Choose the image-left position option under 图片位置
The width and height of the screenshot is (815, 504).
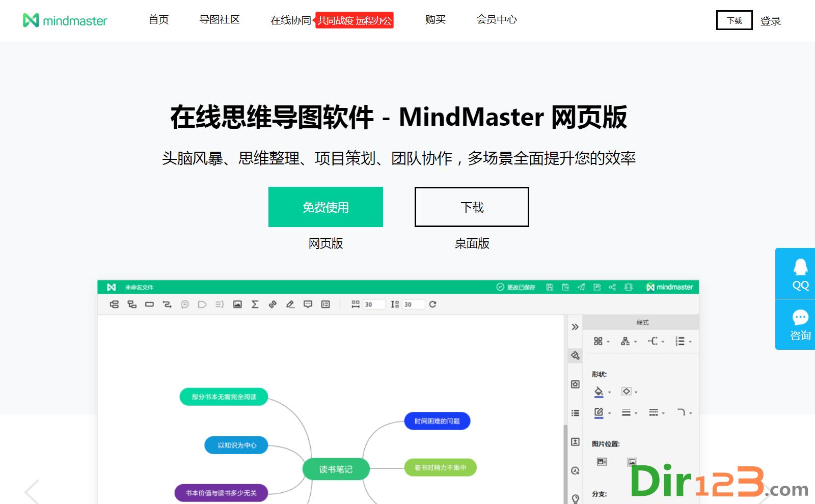pos(602,462)
